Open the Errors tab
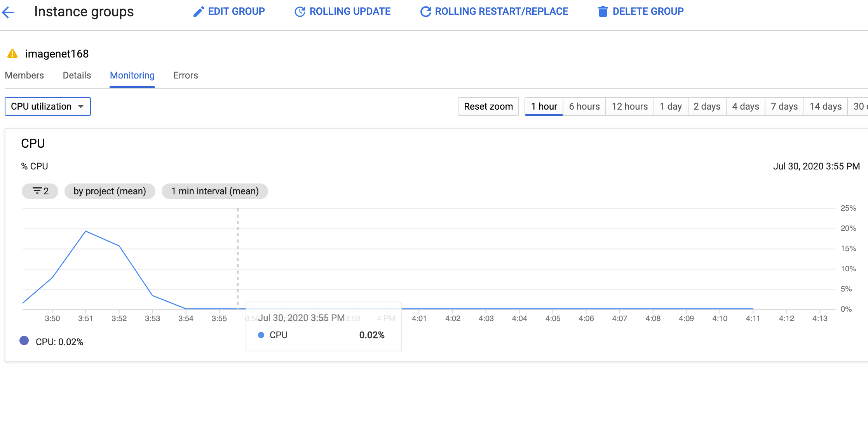Image resolution: width=868 pixels, height=440 pixels. click(x=185, y=75)
